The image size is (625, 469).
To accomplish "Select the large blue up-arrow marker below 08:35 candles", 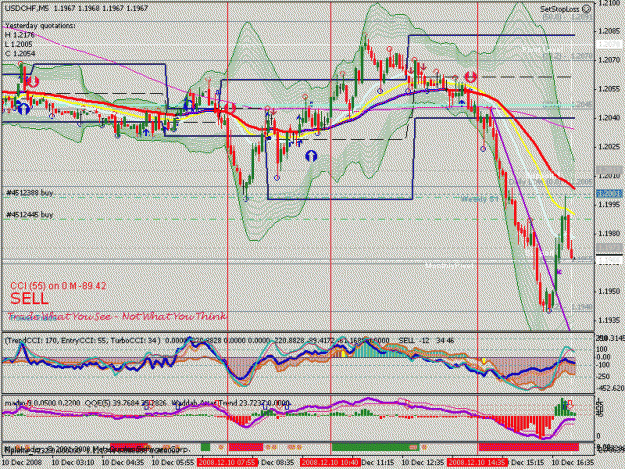I will (311, 156).
